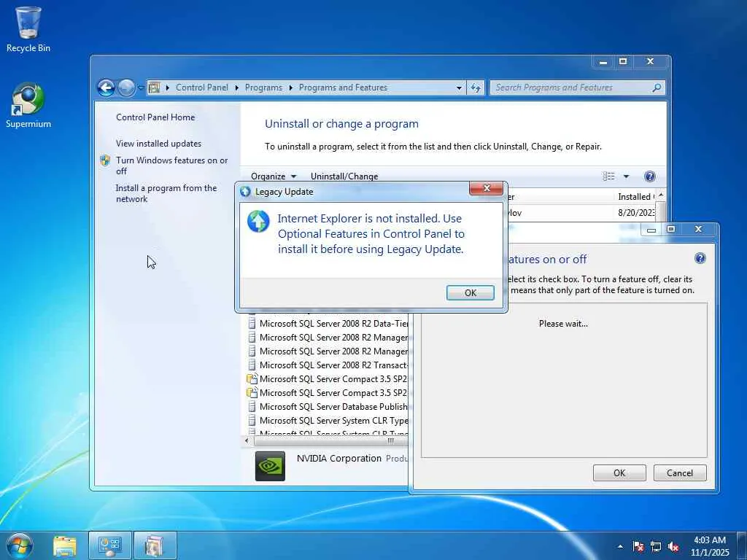Open the Windows Start button
The image size is (747, 560).
[x=19, y=545]
